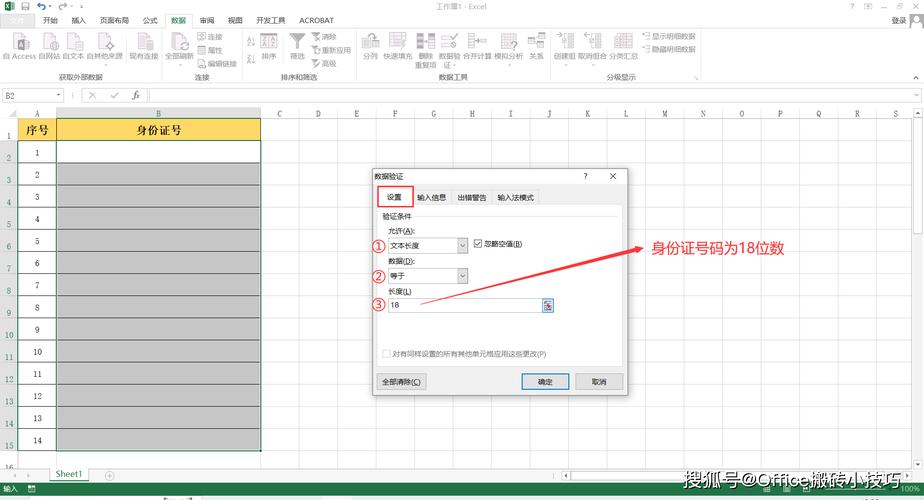Select the Sheet1 worksheet tab
The width and height of the screenshot is (924, 500).
[69, 474]
